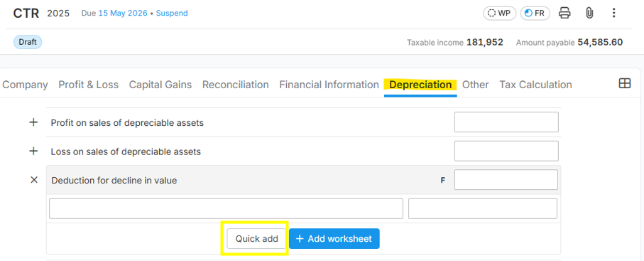Click the Profit on sales amount field
This screenshot has height=261, width=644.
point(506,122)
